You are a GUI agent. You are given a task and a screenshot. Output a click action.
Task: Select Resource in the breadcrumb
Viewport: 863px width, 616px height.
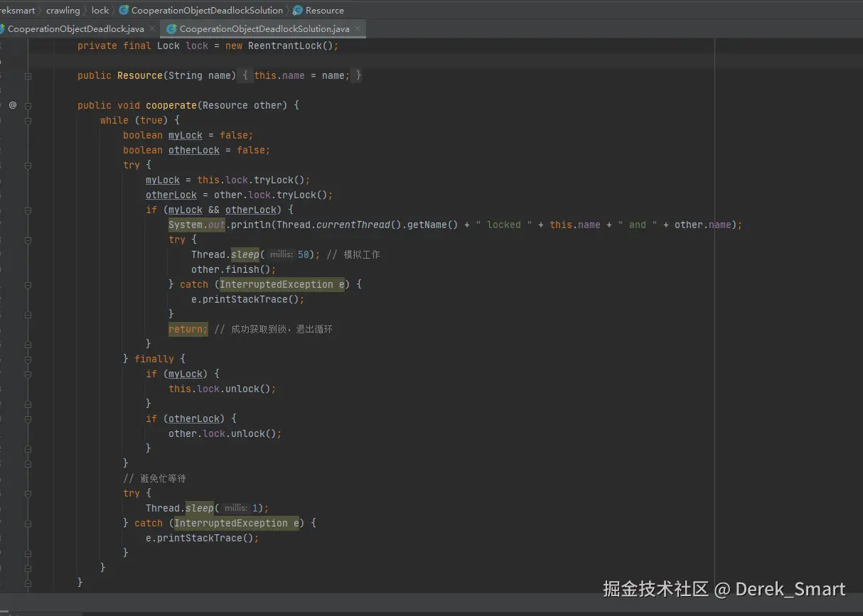(x=325, y=10)
